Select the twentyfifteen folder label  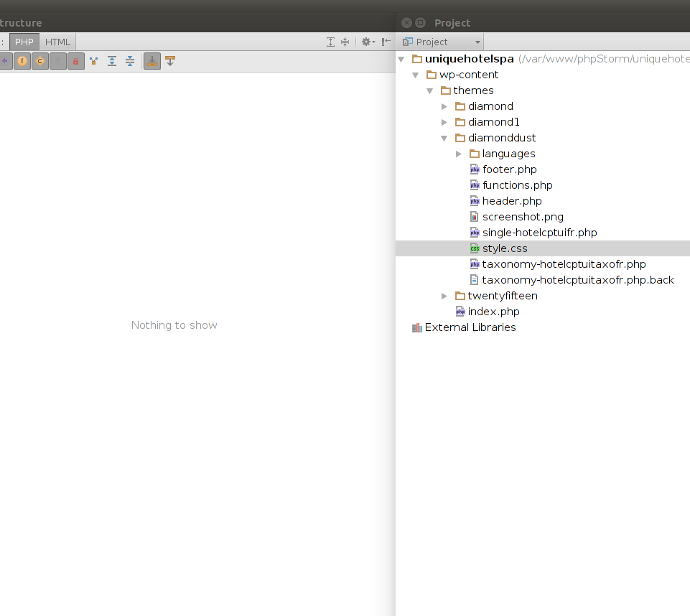click(503, 296)
